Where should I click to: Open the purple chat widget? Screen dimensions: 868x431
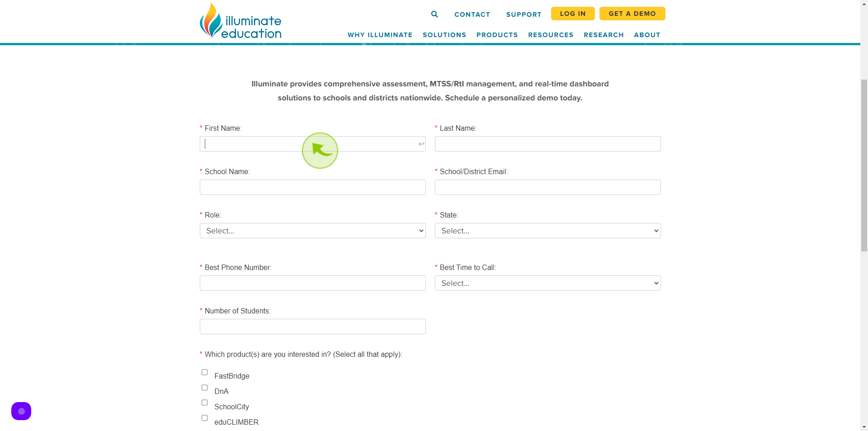coord(21,411)
